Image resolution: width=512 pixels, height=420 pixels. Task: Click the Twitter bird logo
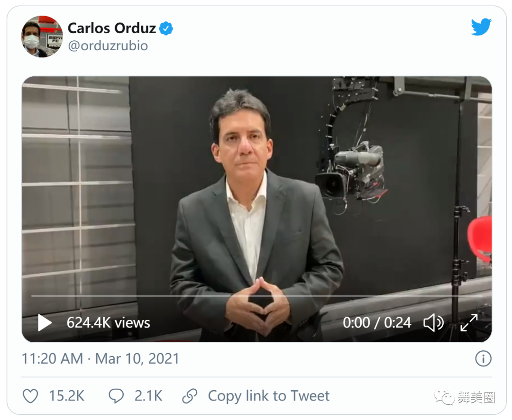[x=481, y=27]
